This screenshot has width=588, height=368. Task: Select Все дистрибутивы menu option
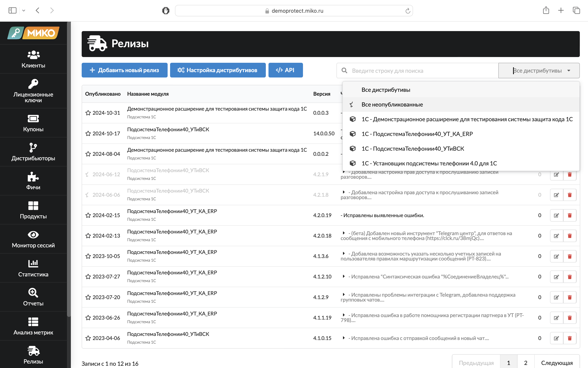click(x=461, y=90)
